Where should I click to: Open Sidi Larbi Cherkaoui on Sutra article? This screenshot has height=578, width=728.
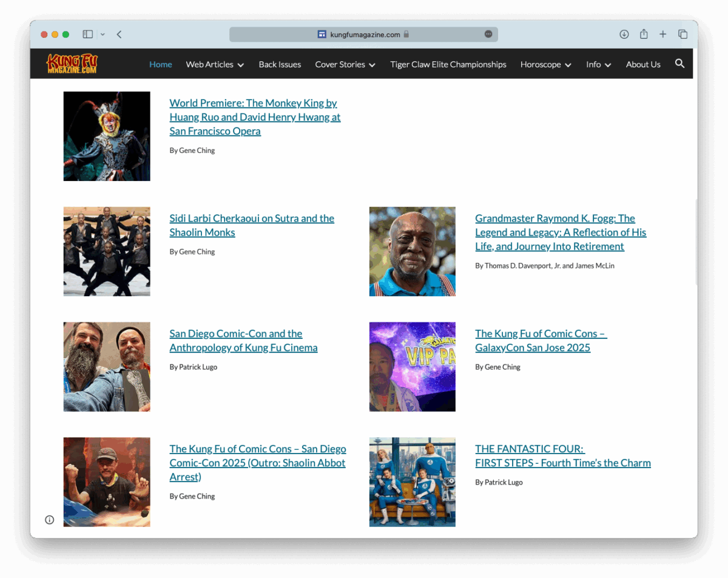(251, 225)
